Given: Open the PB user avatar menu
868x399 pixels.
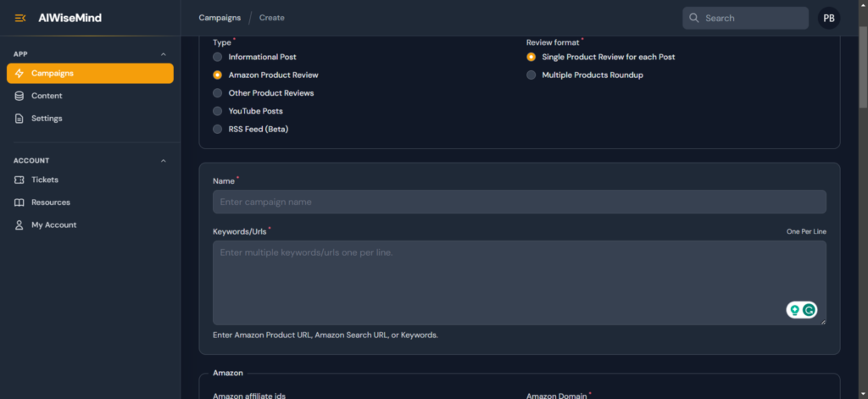Looking at the screenshot, I should (829, 19).
